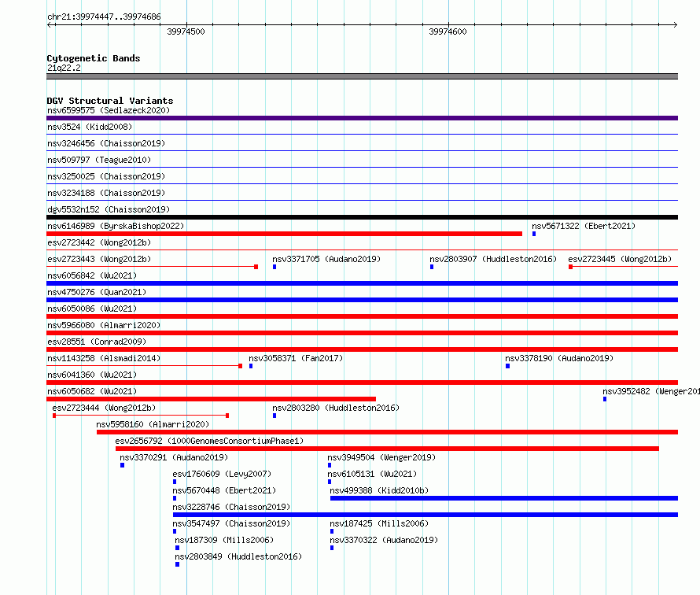This screenshot has width=700, height=595.
Task: Click the blue nsv2803907 (Huddleston2016) marker
Action: click(432, 267)
